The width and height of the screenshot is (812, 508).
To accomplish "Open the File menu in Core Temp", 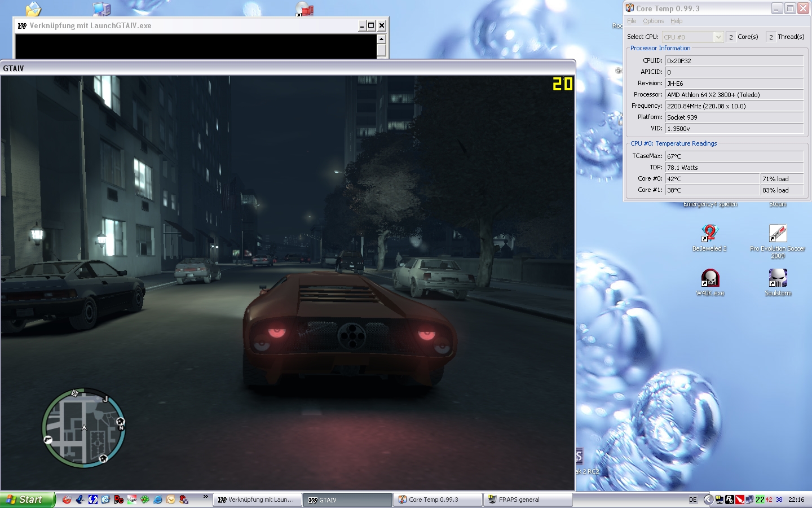I will pyautogui.click(x=632, y=21).
